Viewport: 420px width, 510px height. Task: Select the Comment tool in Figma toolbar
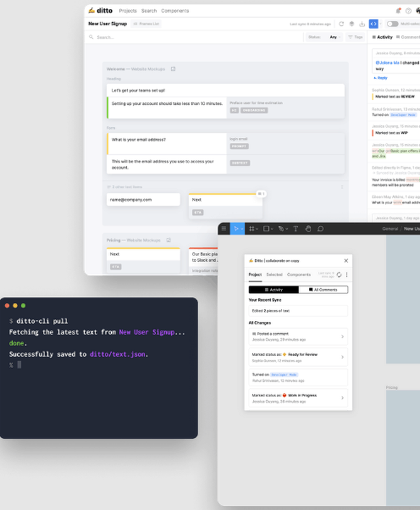point(320,228)
